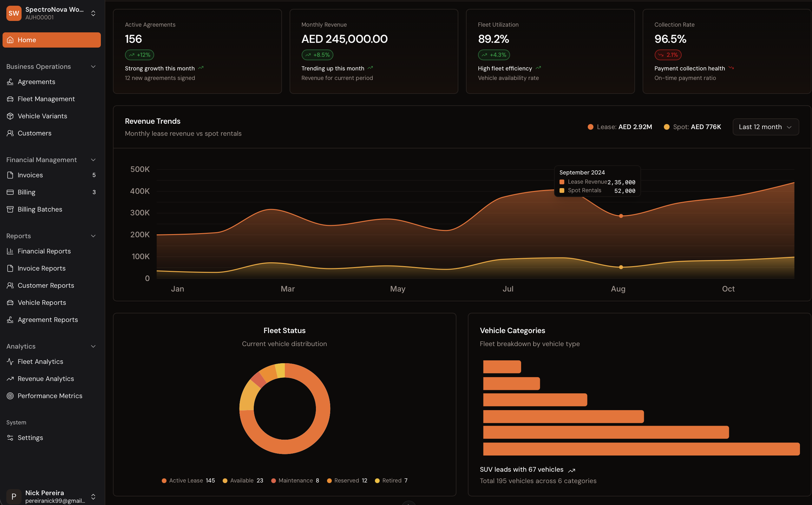Click the Agreement Reports icon
The width and height of the screenshot is (812, 505).
point(10,319)
